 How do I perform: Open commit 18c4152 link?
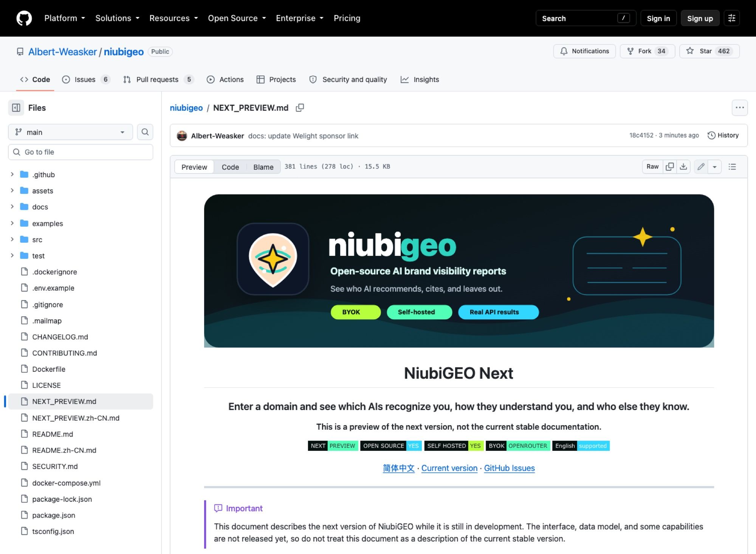(641, 135)
